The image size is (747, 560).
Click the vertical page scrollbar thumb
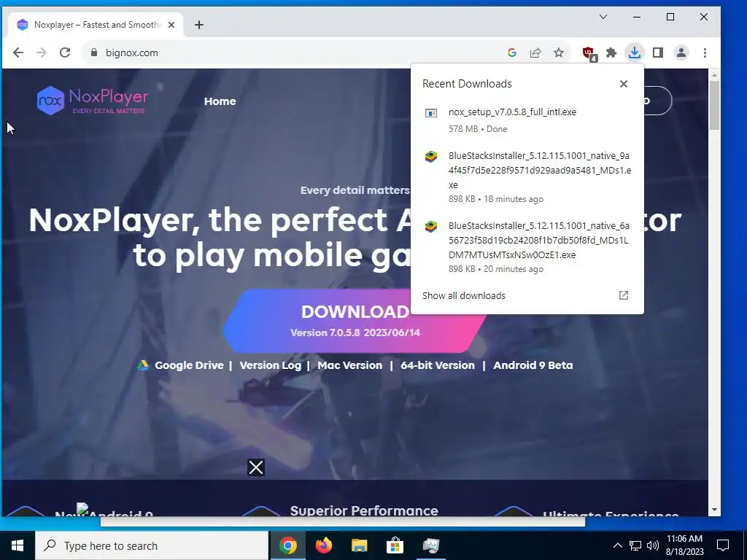[714, 105]
